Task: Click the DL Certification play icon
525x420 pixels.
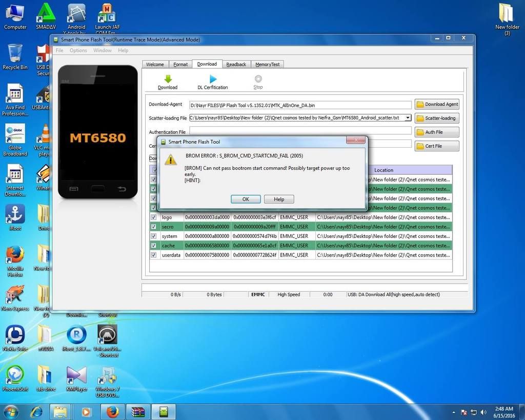Action: tap(213, 79)
